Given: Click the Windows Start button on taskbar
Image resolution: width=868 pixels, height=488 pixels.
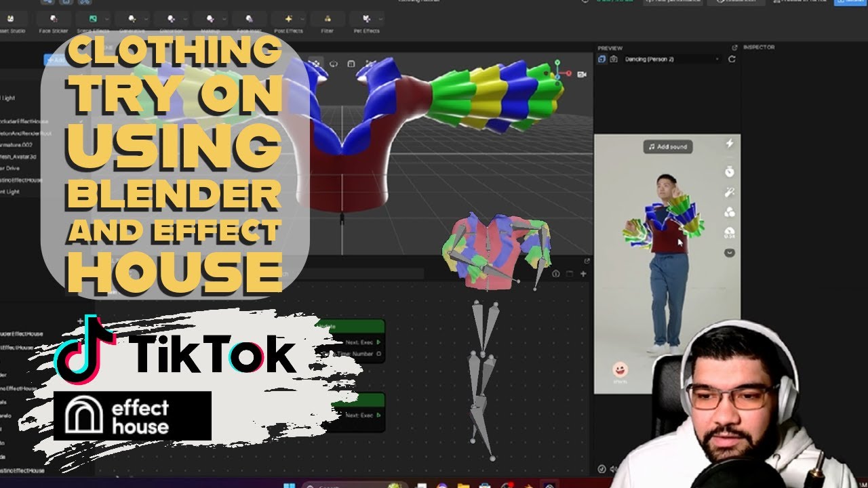Looking at the screenshot, I should click(290, 485).
